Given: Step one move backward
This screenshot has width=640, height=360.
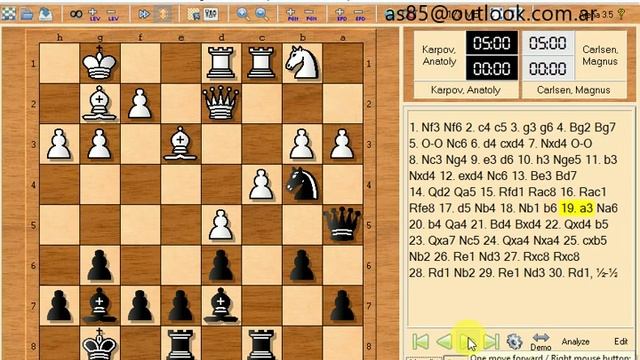Looking at the screenshot, I should point(444,341).
